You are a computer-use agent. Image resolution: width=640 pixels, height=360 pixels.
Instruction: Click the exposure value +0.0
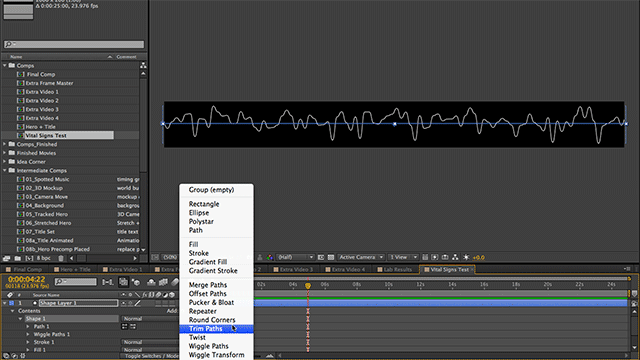(478, 258)
